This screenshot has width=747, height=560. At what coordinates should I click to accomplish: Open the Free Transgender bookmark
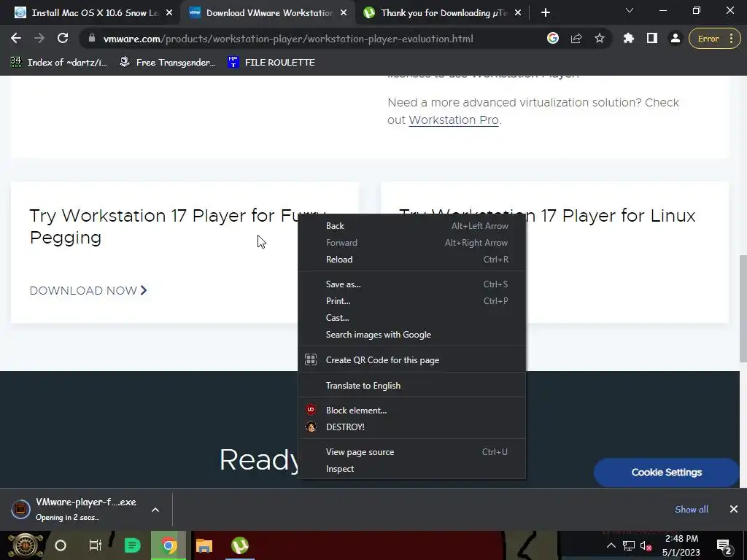pos(167,63)
